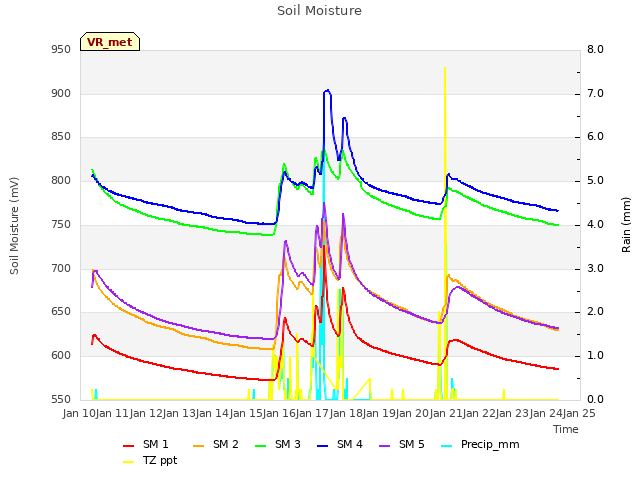Click the VR_met site label badge
Viewport: 640px width, 480px height.
[x=110, y=42]
